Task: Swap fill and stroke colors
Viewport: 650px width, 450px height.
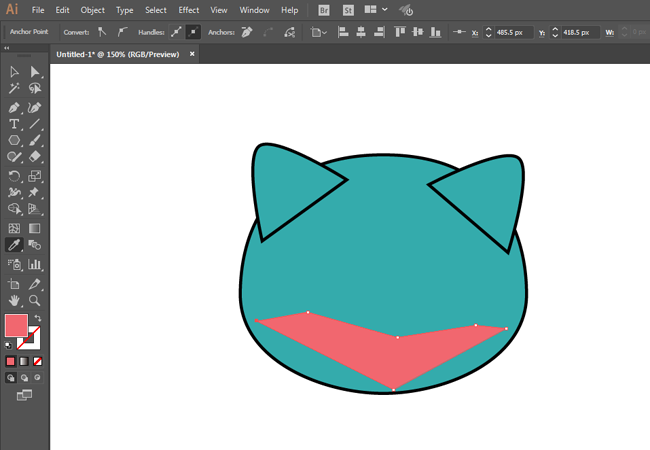Action: tap(37, 318)
